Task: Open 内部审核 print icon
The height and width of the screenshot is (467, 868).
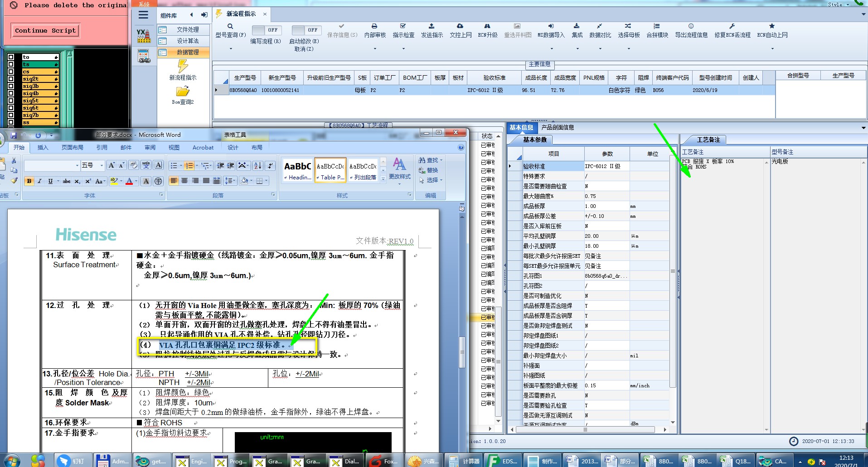Action: tap(374, 26)
